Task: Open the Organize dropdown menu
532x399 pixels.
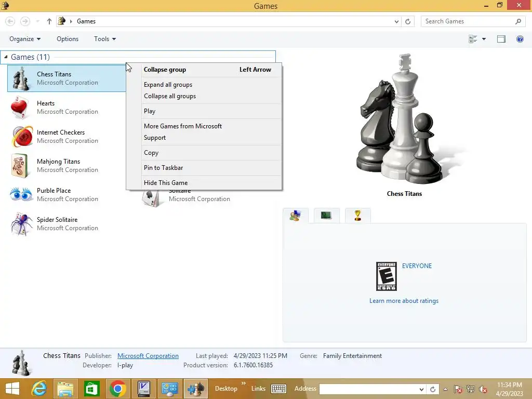Action: pyautogui.click(x=25, y=39)
